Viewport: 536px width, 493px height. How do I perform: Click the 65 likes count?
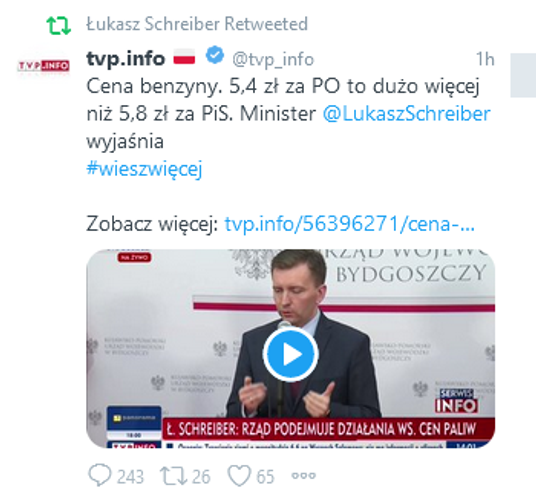(265, 477)
